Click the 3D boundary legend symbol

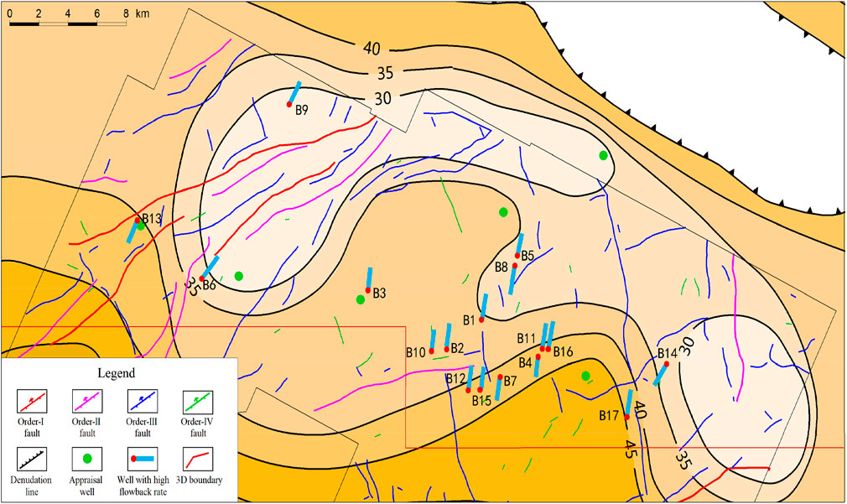[198, 460]
